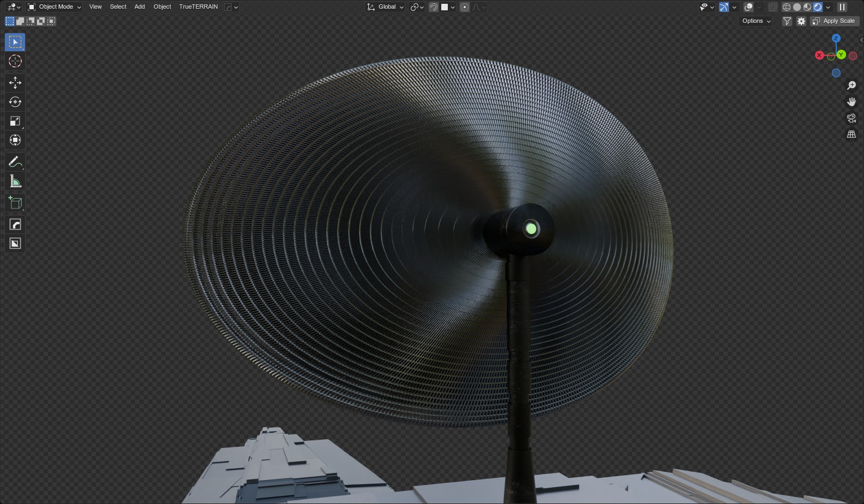Viewport: 864px width, 504px height.
Task: Click the negative Z axis gizmo circle
Action: (836, 73)
